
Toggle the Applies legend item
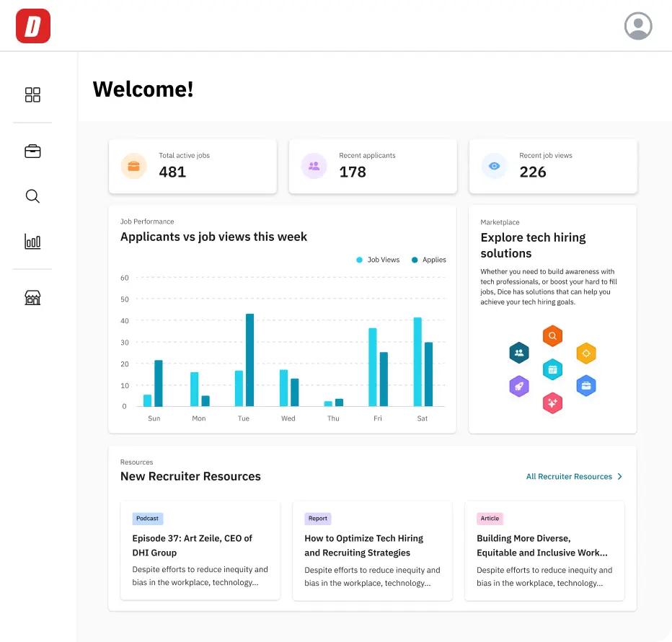tap(429, 260)
